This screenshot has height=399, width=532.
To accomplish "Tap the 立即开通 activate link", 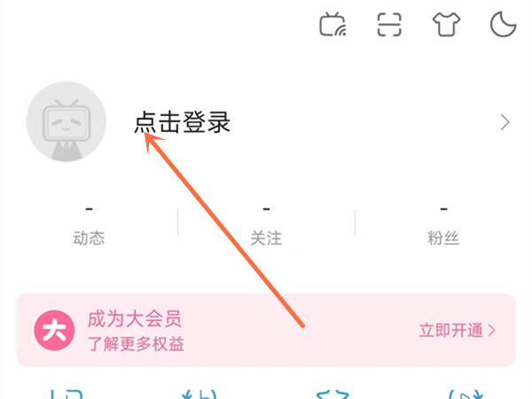I will [x=451, y=330].
